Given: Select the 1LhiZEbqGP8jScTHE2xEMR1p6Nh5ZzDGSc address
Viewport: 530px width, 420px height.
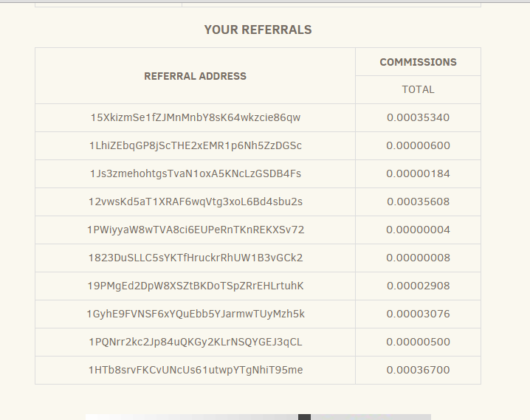Looking at the screenshot, I should coord(196,146).
